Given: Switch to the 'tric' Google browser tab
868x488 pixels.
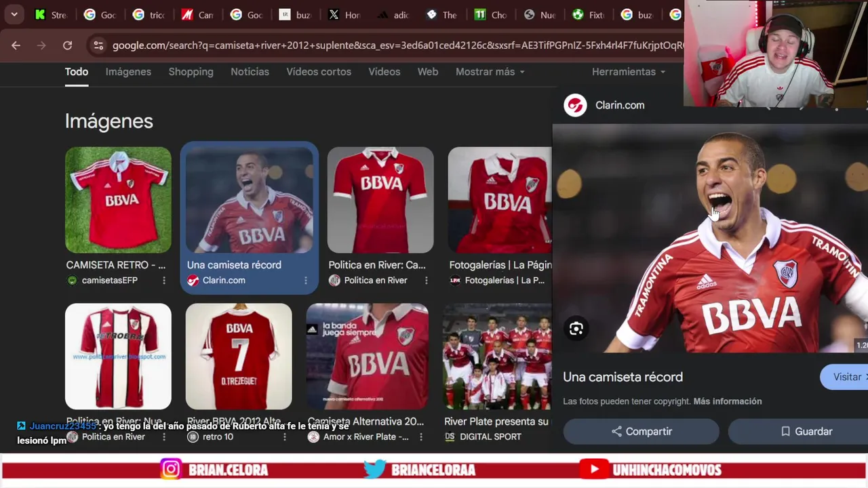Looking at the screenshot, I should 149,14.
